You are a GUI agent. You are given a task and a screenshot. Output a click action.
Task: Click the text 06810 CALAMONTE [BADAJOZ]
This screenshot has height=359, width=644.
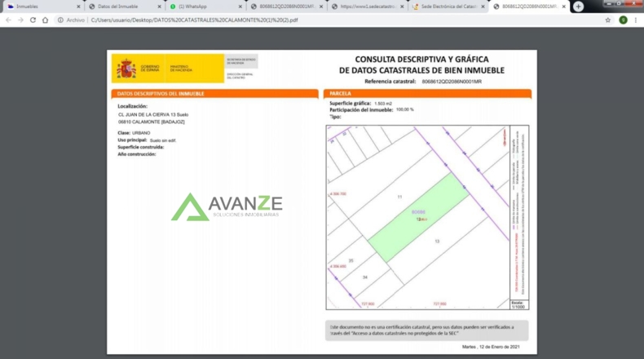click(151, 122)
